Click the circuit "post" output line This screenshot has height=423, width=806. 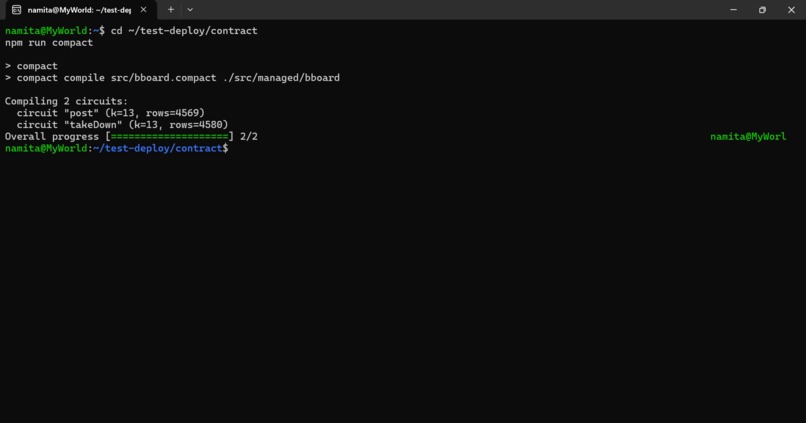click(111, 113)
